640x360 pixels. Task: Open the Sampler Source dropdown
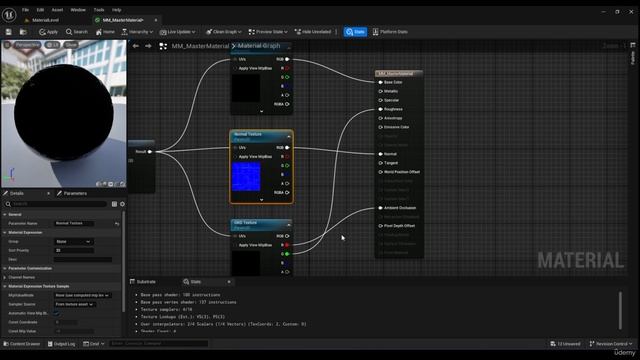[x=75, y=304]
